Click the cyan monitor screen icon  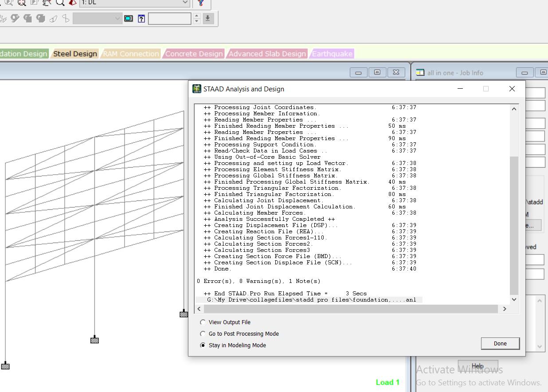coord(129,19)
